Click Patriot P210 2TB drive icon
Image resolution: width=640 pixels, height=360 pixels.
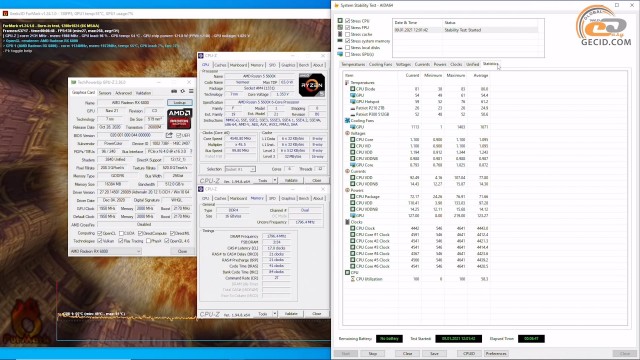coord(353,108)
